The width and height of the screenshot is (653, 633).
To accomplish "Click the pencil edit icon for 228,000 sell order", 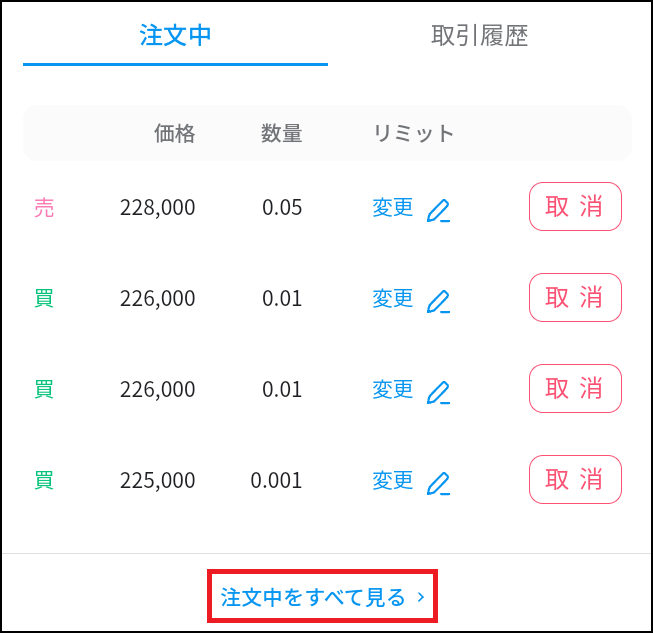I will (x=439, y=210).
